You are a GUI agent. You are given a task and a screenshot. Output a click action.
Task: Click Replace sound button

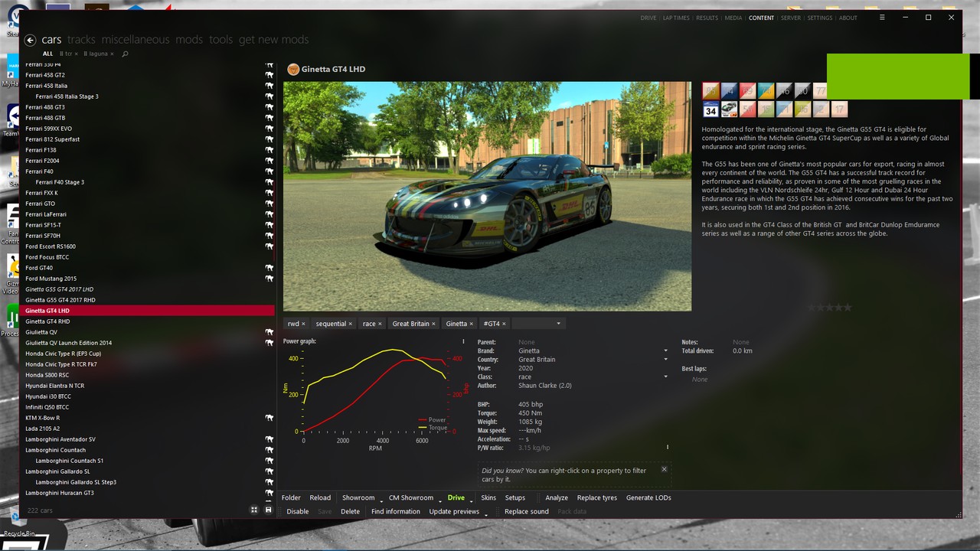527,512
